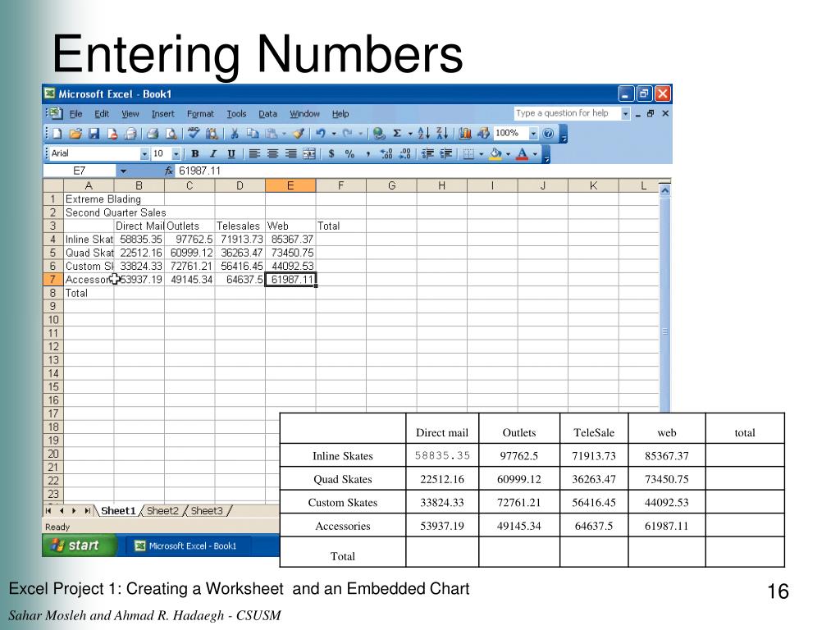Click Merge and Center icon
Screen dimensions: 840x630
point(309,154)
